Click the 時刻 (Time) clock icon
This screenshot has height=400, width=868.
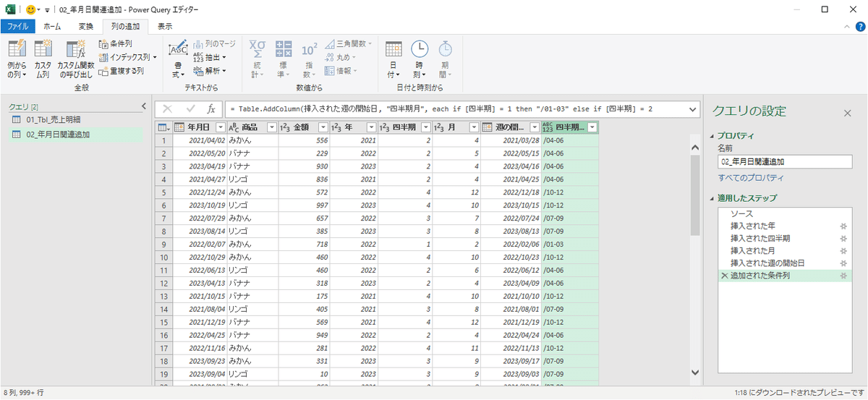coord(420,49)
